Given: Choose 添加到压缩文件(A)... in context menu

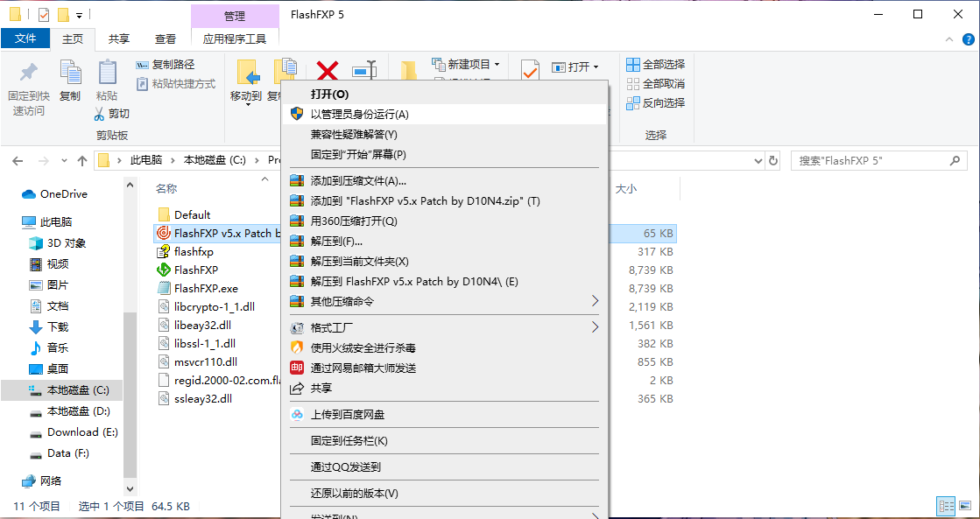Looking at the screenshot, I should click(x=445, y=181).
